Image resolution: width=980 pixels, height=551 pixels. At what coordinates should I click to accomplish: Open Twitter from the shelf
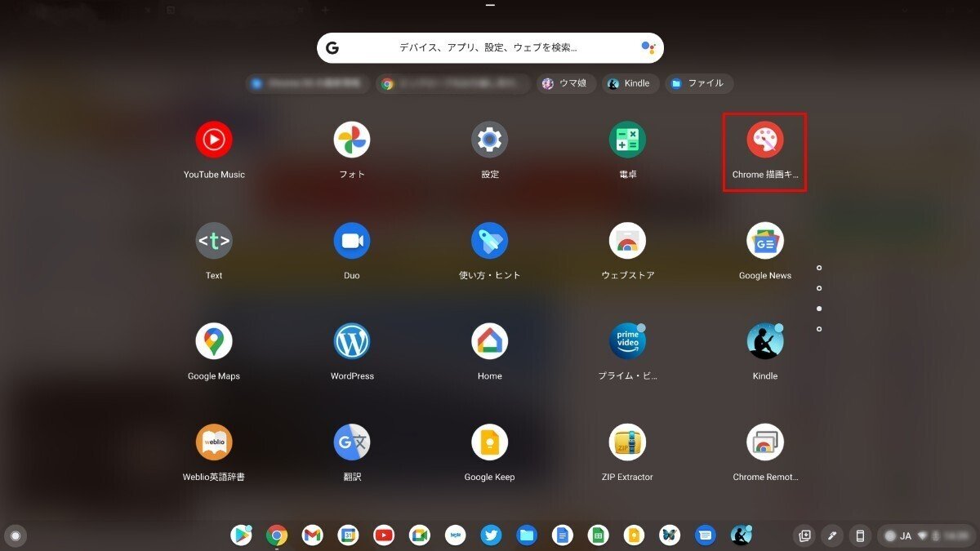(x=491, y=535)
